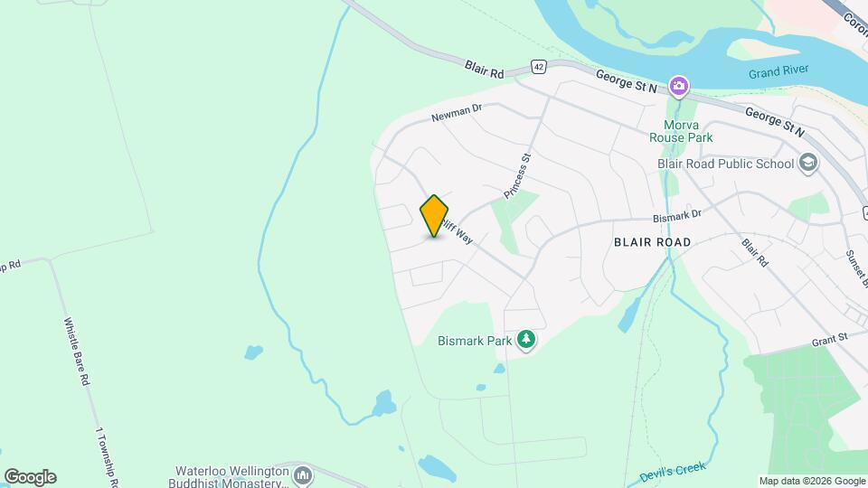Click the Whistle Bare Rd label
The width and height of the screenshot is (868, 488).
click(77, 352)
